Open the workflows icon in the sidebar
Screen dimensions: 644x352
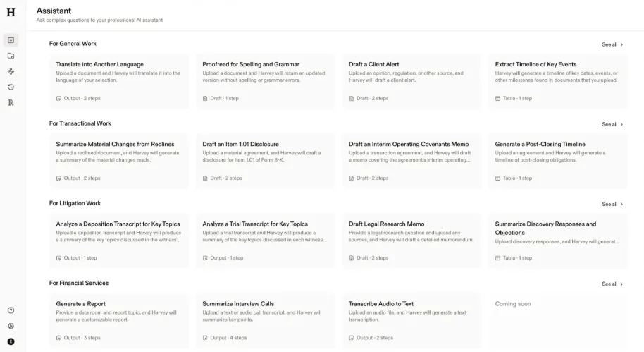click(11, 71)
